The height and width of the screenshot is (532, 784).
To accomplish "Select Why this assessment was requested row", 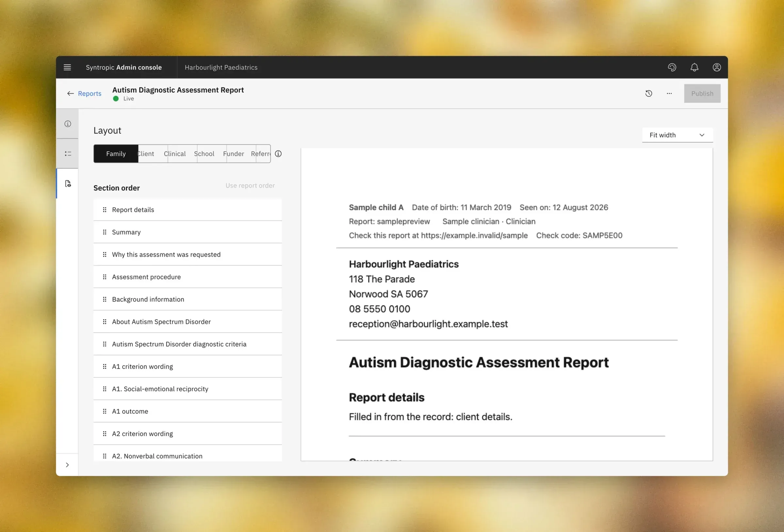I will pyautogui.click(x=188, y=254).
